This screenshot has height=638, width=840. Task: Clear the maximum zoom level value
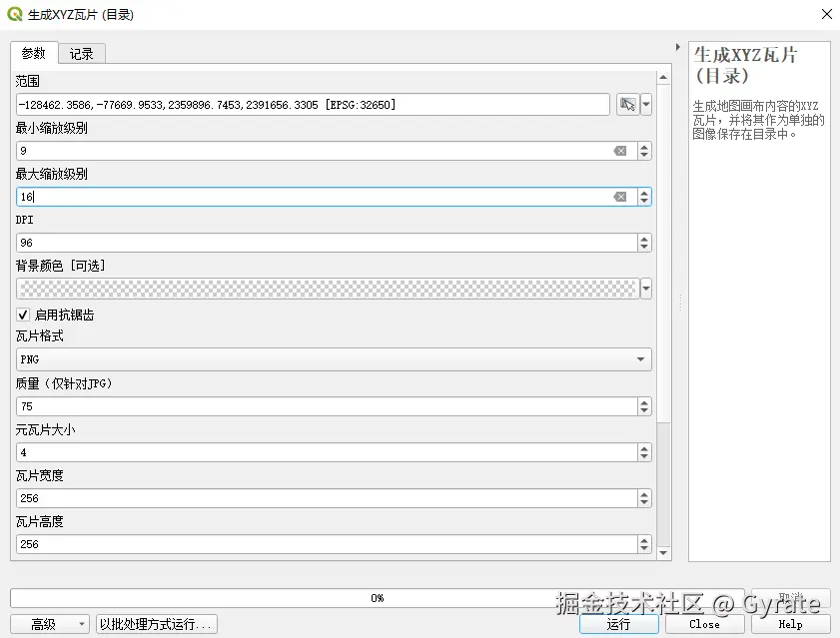point(620,197)
